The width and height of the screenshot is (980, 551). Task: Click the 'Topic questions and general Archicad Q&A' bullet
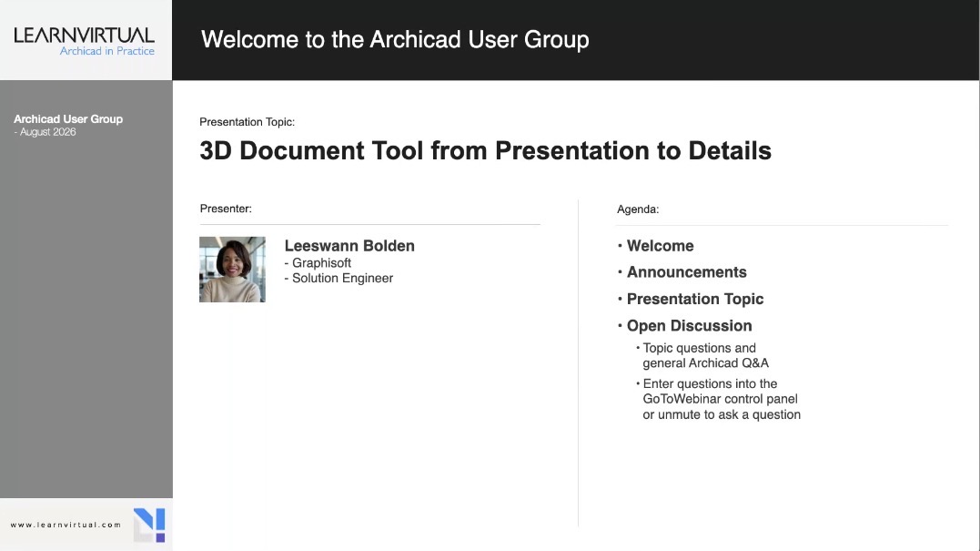705,355
